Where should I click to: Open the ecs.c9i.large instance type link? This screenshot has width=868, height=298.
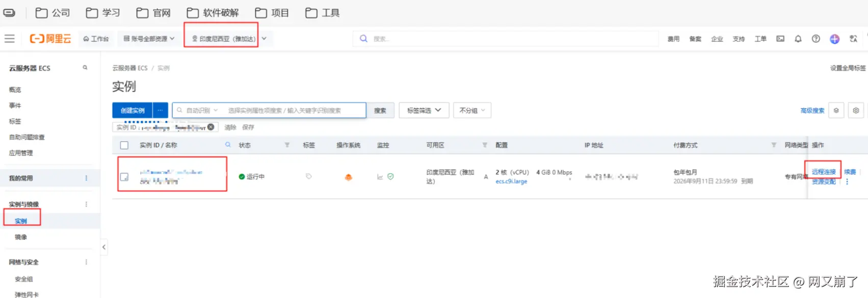[x=511, y=181]
